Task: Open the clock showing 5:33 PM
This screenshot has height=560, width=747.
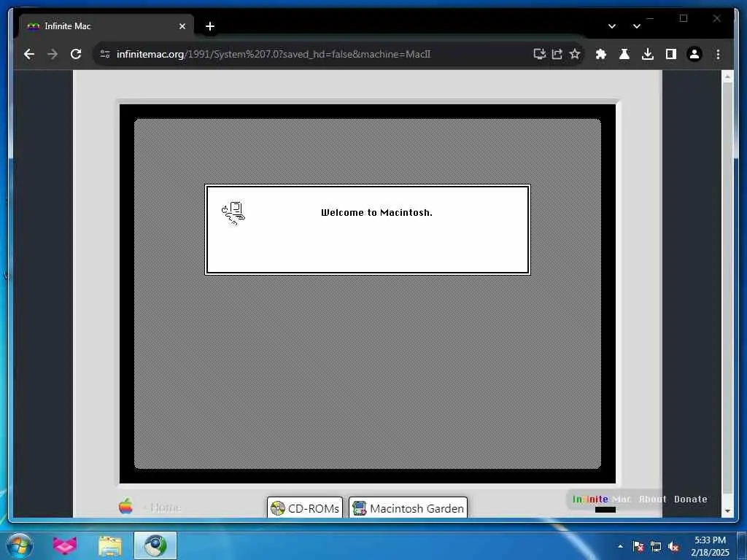Action: [710, 546]
